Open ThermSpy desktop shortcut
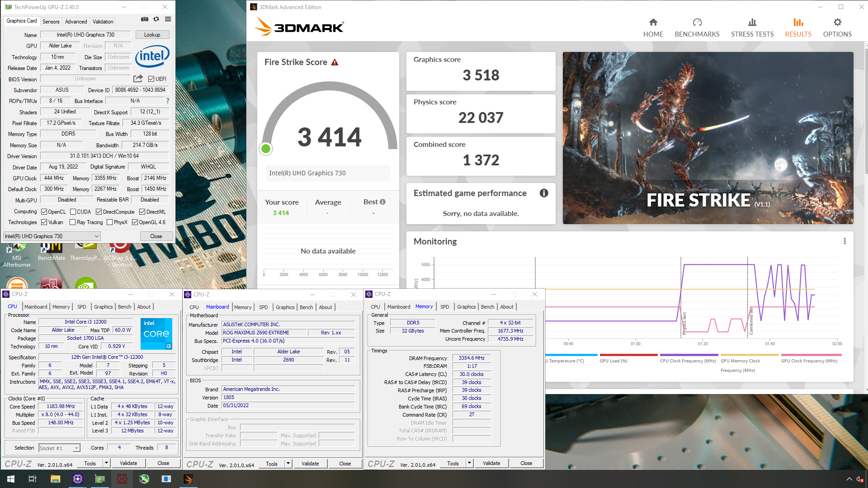868x488 pixels. tap(86, 252)
